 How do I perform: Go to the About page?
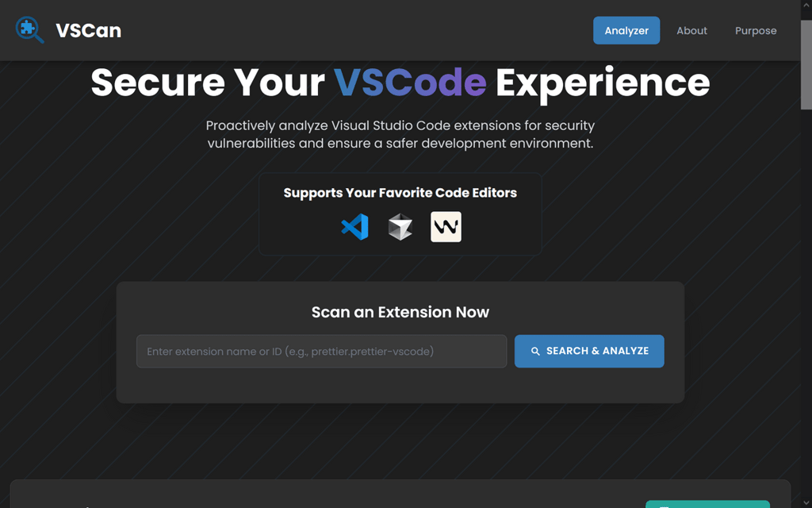tap(691, 30)
